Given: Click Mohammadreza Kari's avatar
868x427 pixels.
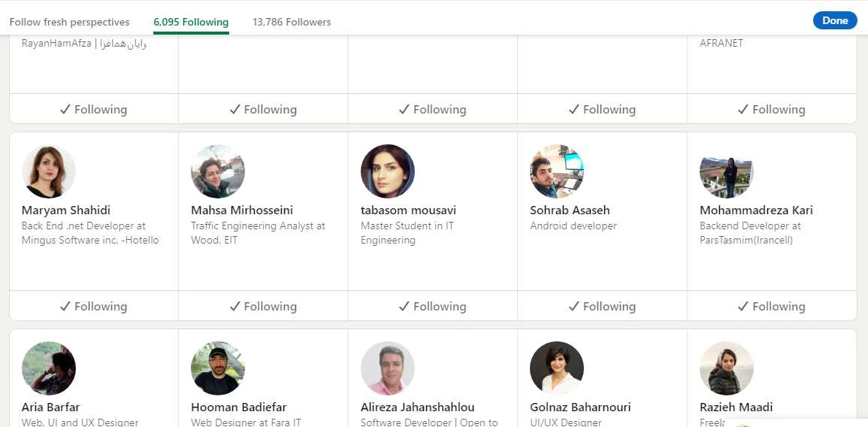Looking at the screenshot, I should (727, 171).
